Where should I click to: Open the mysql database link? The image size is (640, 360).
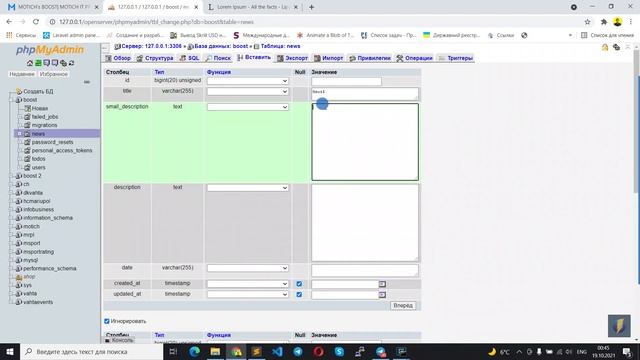pos(30,260)
